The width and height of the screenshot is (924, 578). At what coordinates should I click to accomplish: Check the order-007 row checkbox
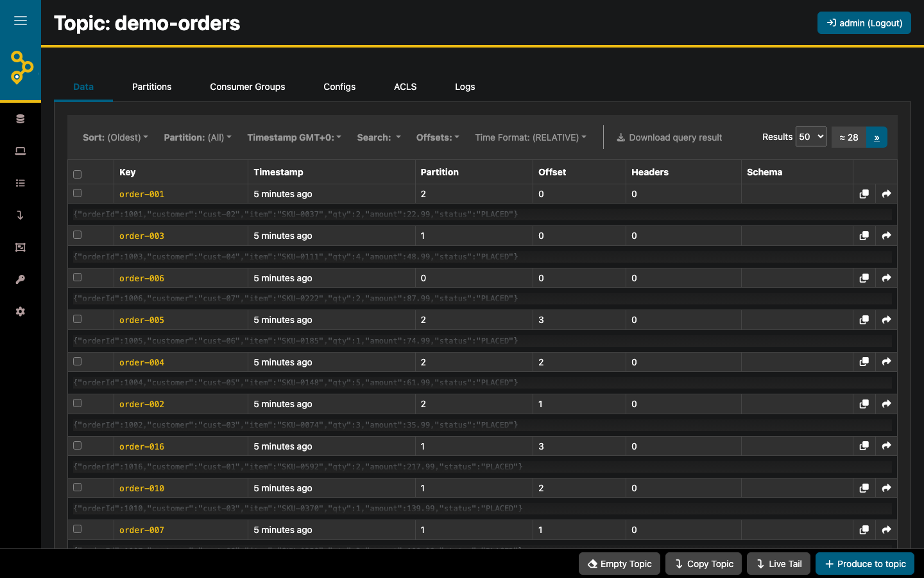78,529
